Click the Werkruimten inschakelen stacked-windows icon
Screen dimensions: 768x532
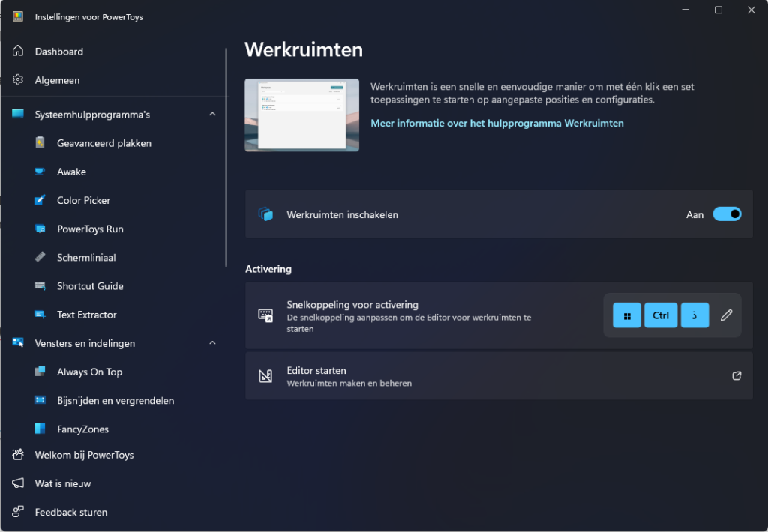[x=265, y=214]
